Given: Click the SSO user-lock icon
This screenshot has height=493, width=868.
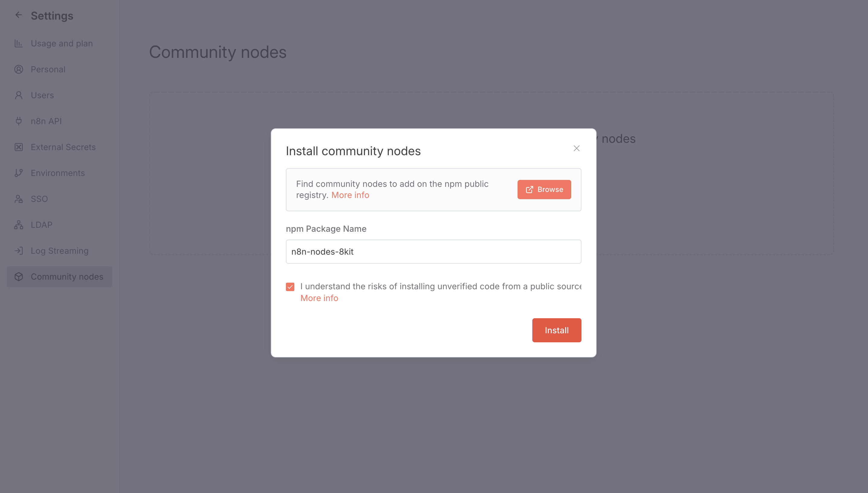Looking at the screenshot, I should click(19, 199).
